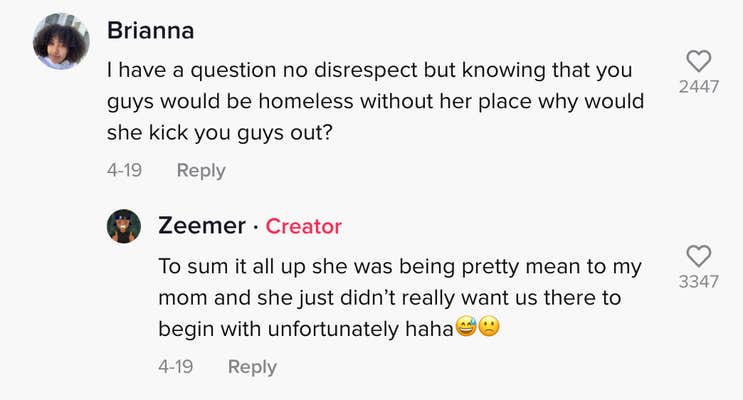
Task: Like Brianna's comment with the heart
Action: click(698, 60)
